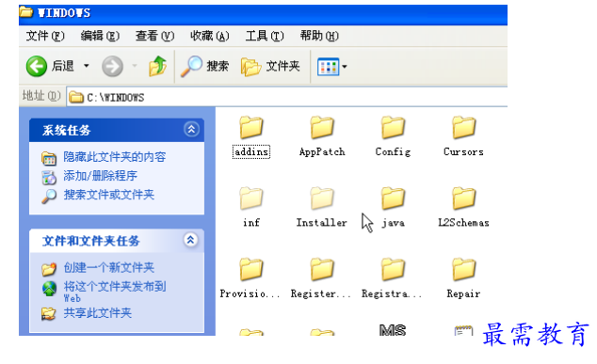Click magnifier icon beside 搜索文件或文件夹
This screenshot has width=597, height=364.
click(49, 197)
